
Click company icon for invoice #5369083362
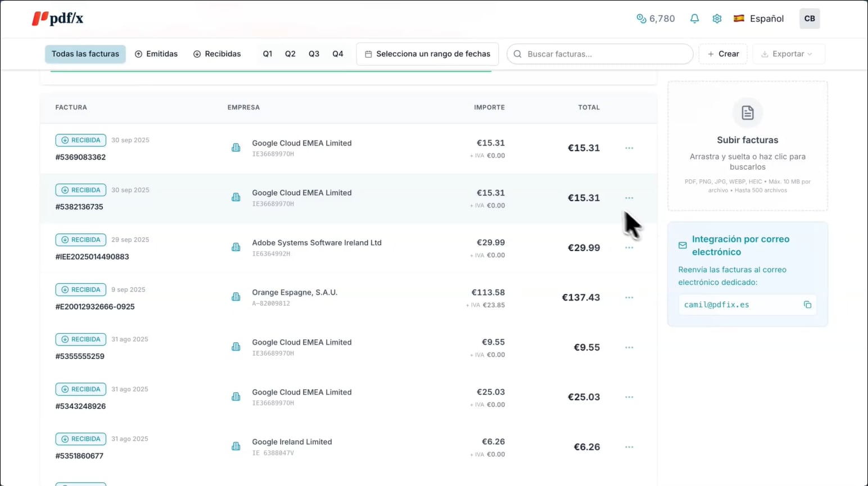tap(236, 148)
